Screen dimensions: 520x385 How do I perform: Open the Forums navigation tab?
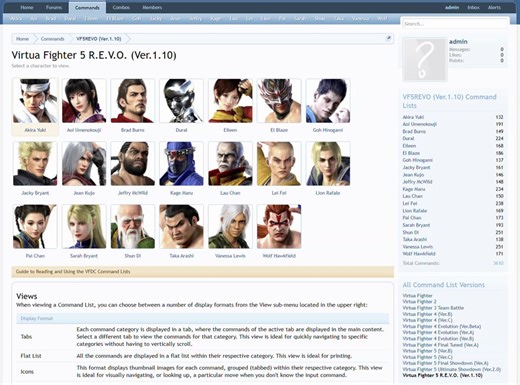54,7
